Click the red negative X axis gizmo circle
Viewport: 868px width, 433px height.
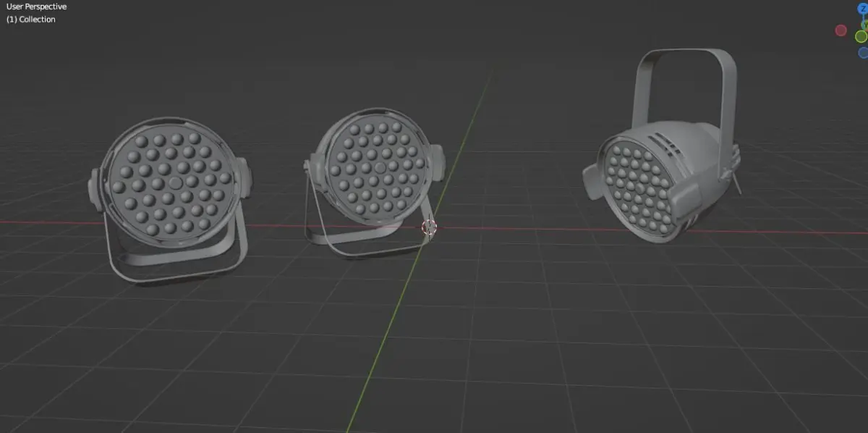coord(841,30)
